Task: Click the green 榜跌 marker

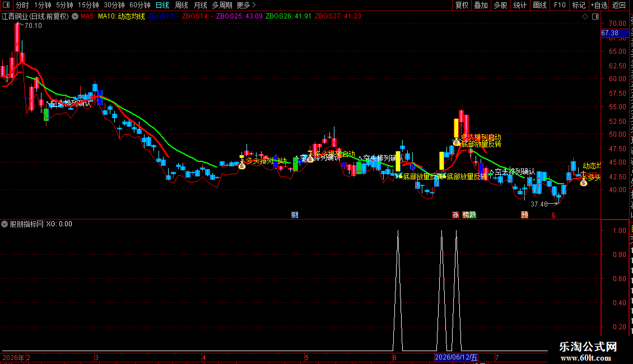Action: click(x=469, y=214)
